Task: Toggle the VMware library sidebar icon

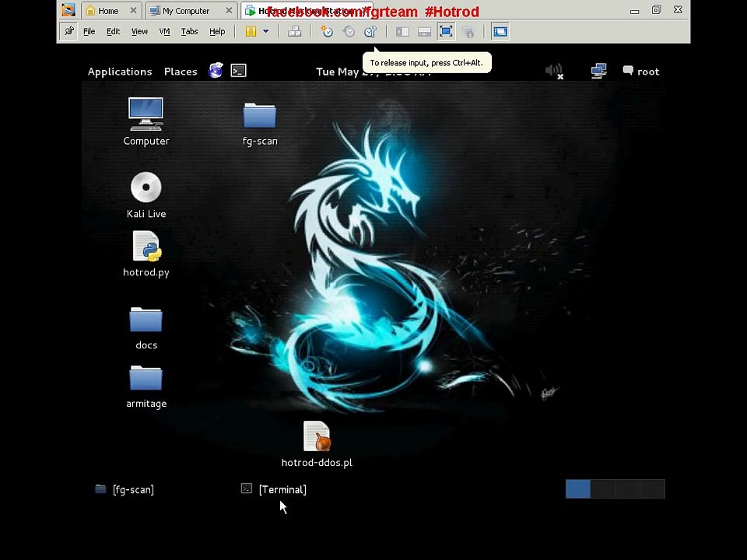Action: 402,32
